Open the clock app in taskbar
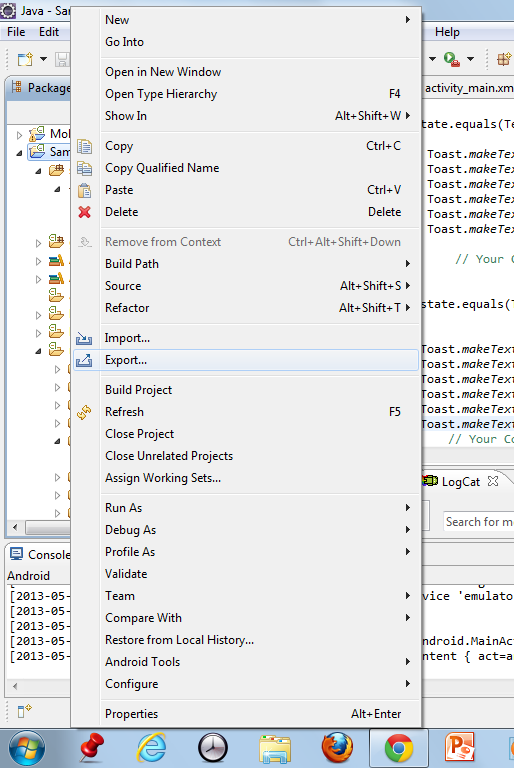This screenshot has width=514, height=768. [x=213, y=748]
